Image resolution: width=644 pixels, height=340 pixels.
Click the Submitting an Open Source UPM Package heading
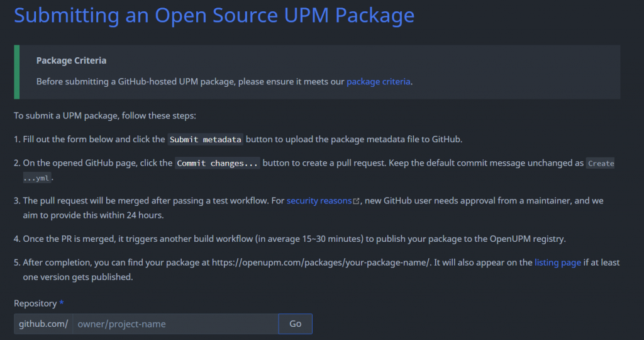coord(214,15)
